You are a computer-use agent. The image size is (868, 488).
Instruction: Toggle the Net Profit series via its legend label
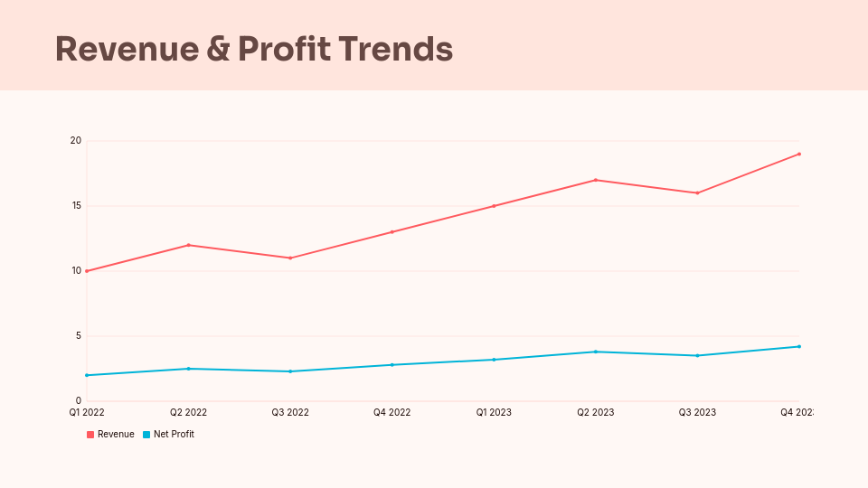point(174,435)
